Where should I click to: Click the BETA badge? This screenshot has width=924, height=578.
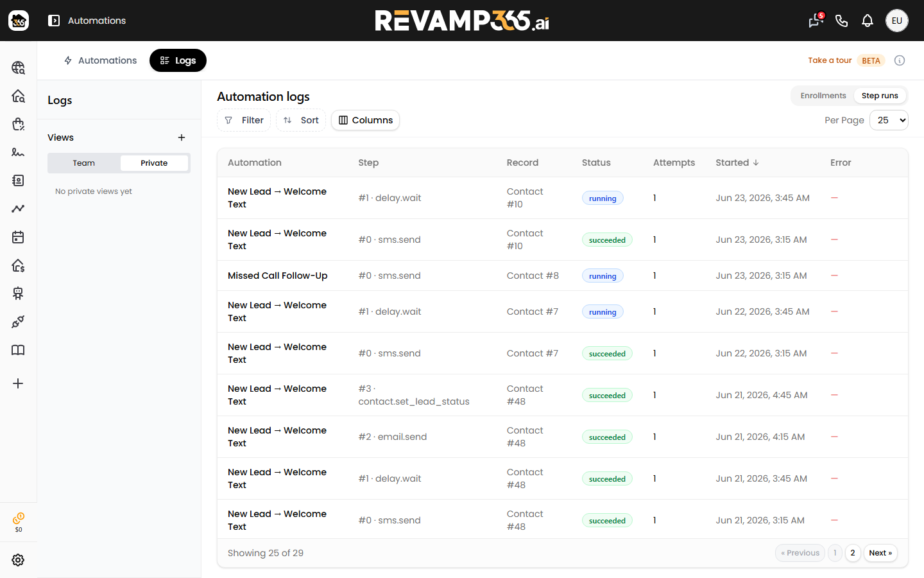click(871, 60)
